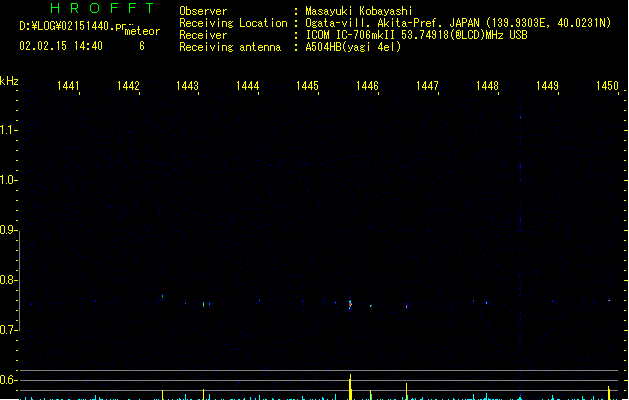629x400 pixels.
Task: Click frequency axis label 0.7
Action: coord(7,330)
